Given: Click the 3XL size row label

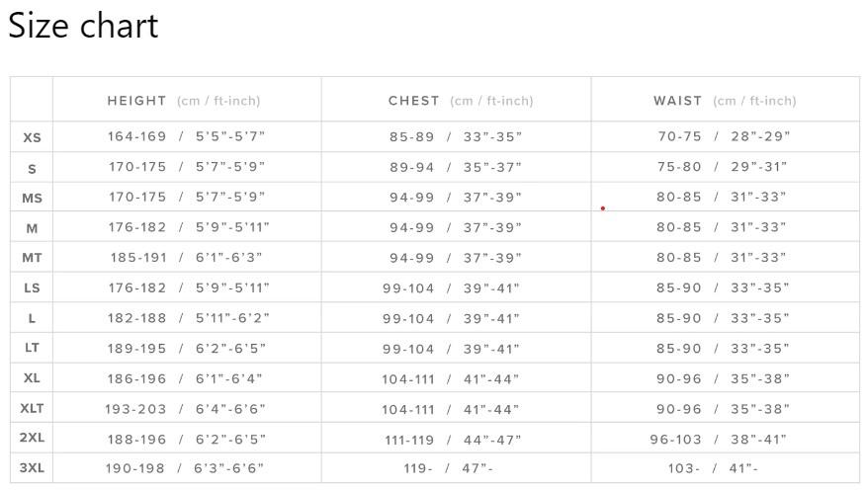Looking at the screenshot, I should 32,468.
